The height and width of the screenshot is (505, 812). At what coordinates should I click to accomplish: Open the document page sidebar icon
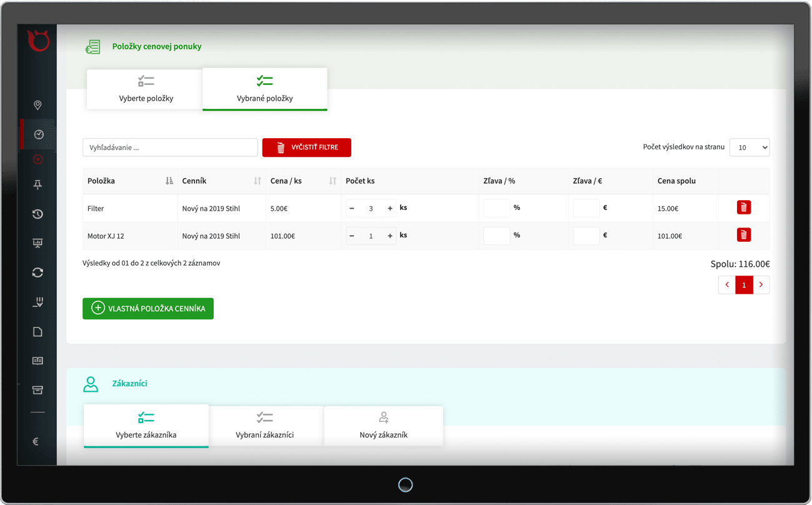point(38,332)
